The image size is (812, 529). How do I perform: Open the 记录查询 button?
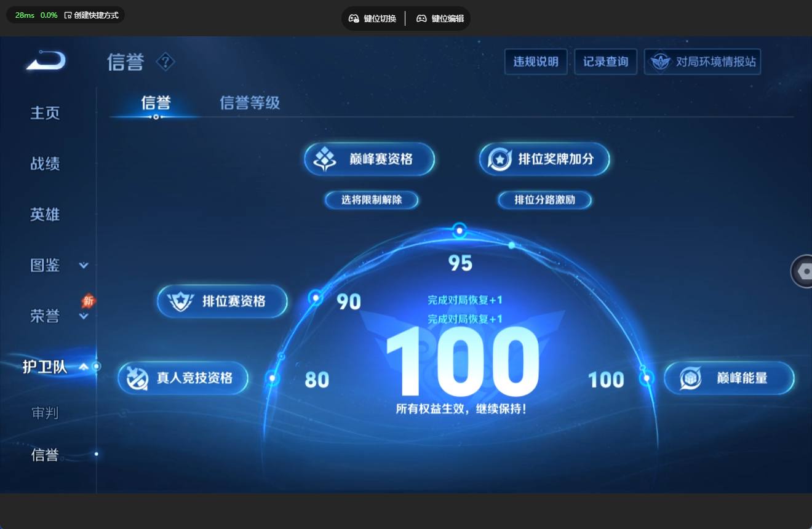(605, 62)
